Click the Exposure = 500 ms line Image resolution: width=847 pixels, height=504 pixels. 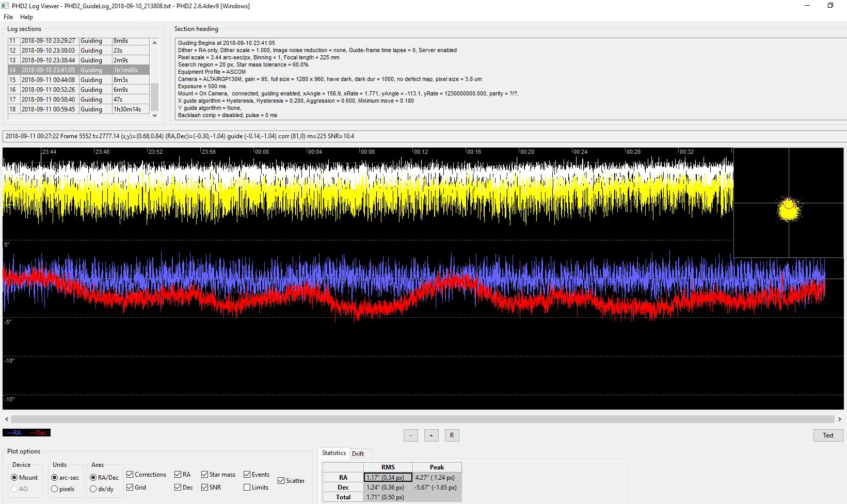[x=202, y=87]
